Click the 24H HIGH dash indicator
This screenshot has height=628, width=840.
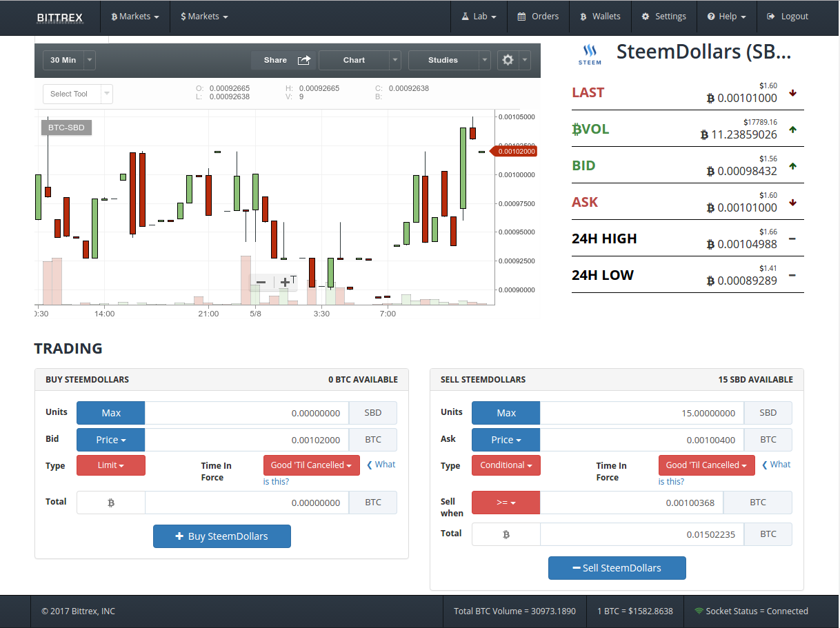pyautogui.click(x=792, y=239)
